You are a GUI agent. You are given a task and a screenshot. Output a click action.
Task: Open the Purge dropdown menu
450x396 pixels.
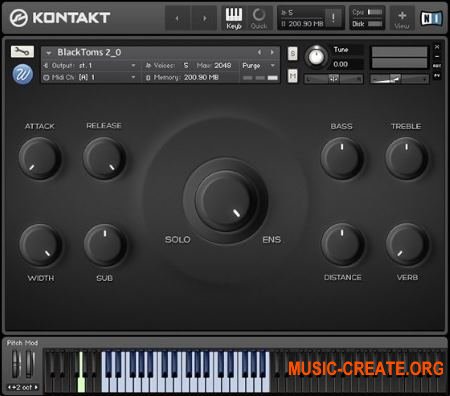[x=259, y=66]
